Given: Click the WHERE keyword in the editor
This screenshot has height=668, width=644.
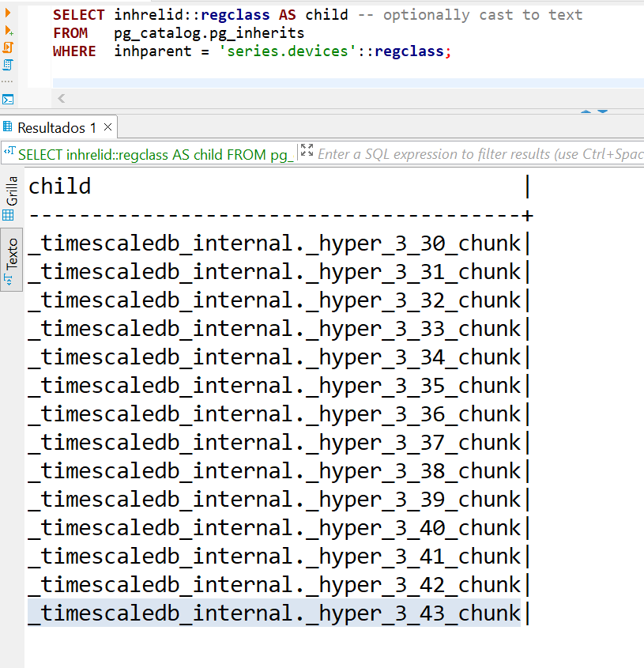Looking at the screenshot, I should click(x=74, y=51).
